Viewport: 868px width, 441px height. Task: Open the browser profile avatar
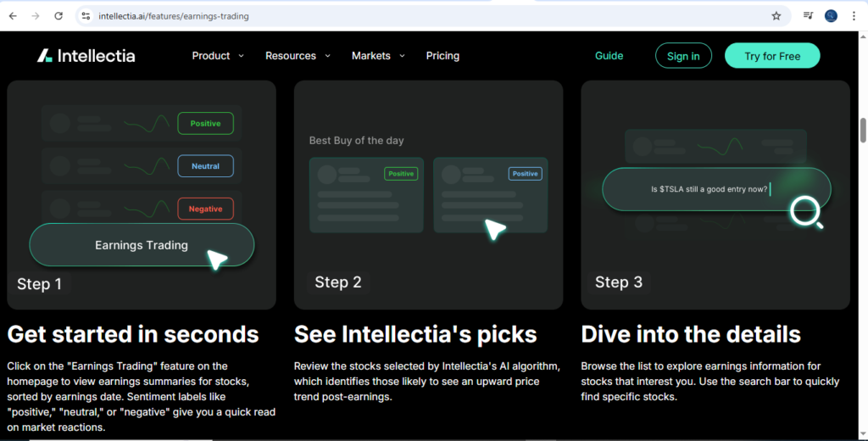point(831,16)
